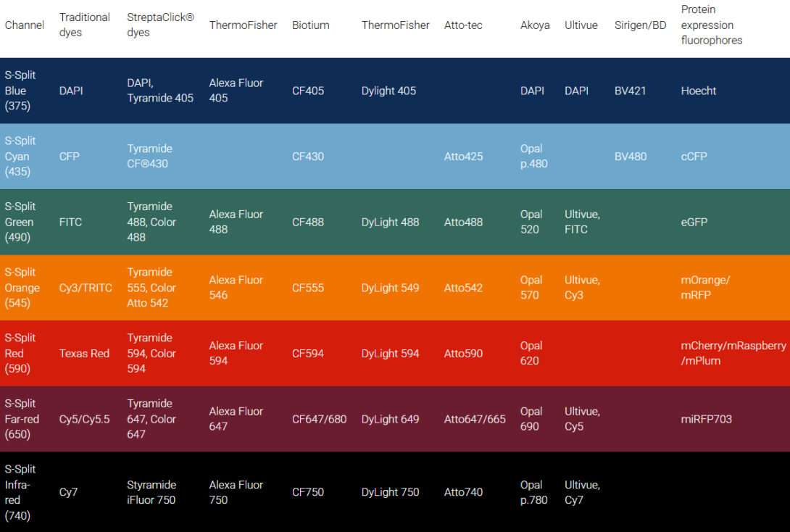Select the 'S-Split Green (490)' cell
This screenshot has width=790, height=532.
click(20, 223)
